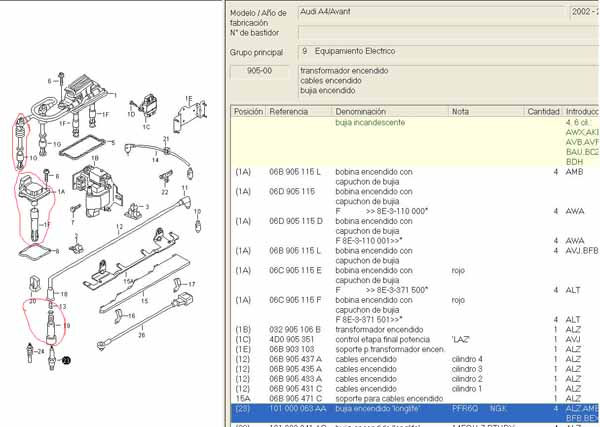Click clip part 20 in diagram
This screenshot has height=427, width=600.
point(33,285)
